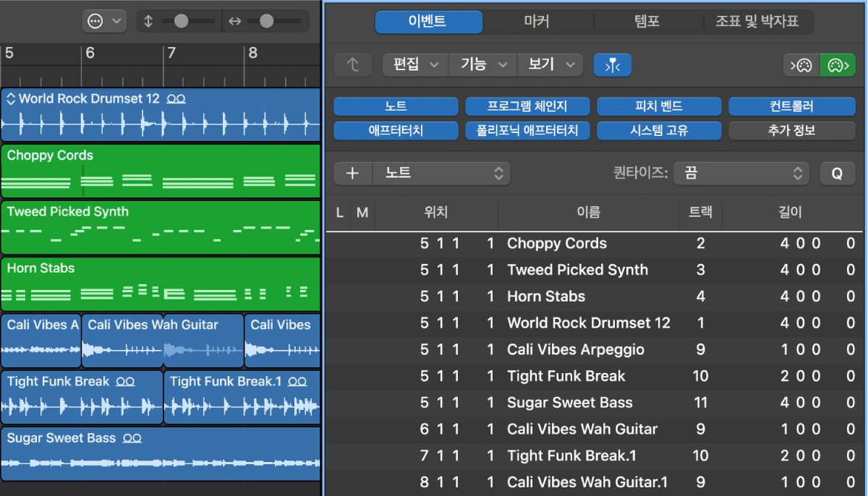The width and height of the screenshot is (868, 496).
Task: Switch to the 마커 tab
Action: (537, 22)
